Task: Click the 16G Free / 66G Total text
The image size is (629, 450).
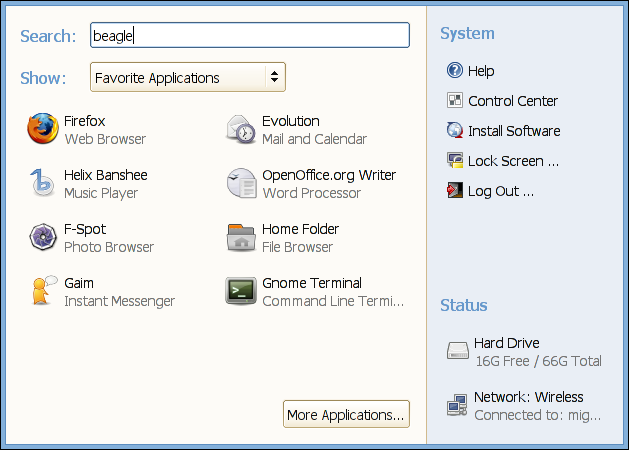Action: (538, 361)
